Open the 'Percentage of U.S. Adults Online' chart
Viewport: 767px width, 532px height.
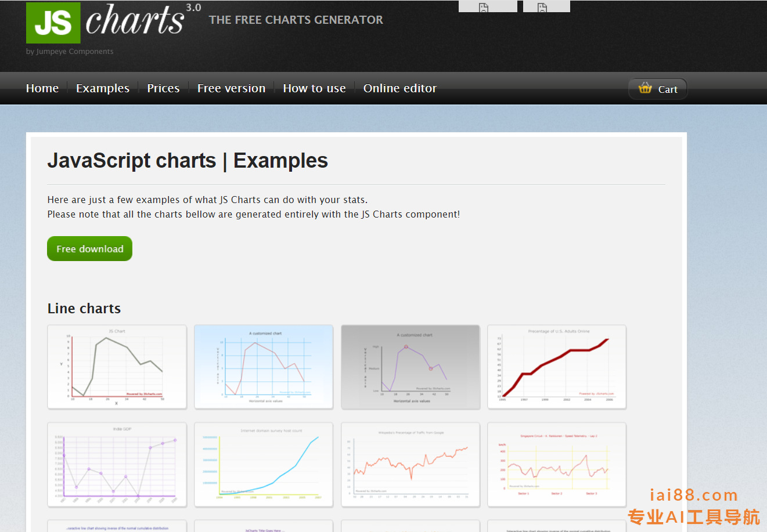coord(557,367)
